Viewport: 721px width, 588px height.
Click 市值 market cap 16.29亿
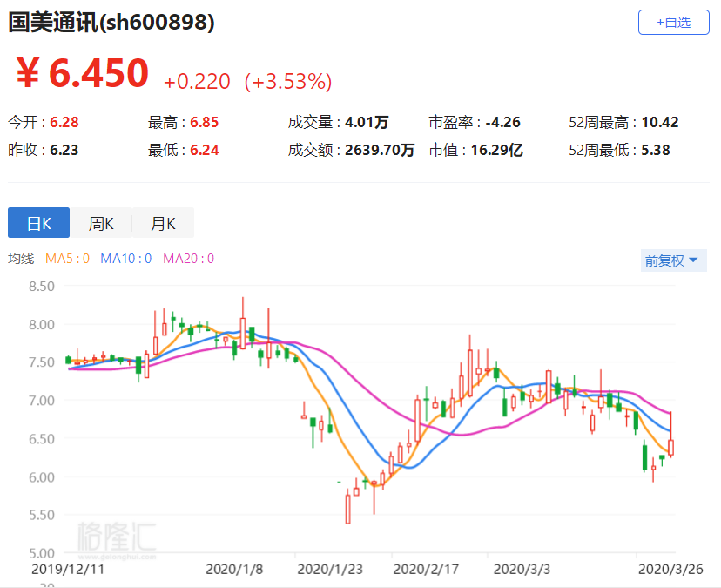tap(497, 150)
